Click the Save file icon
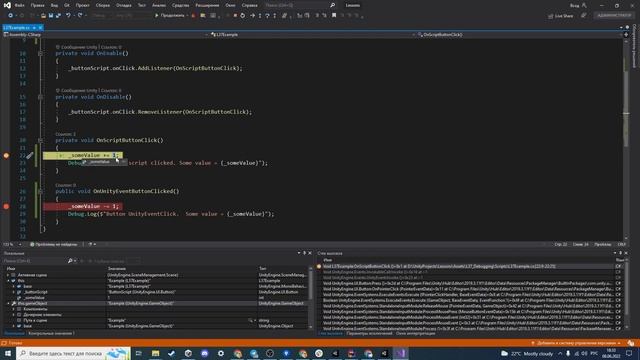 (51, 16)
